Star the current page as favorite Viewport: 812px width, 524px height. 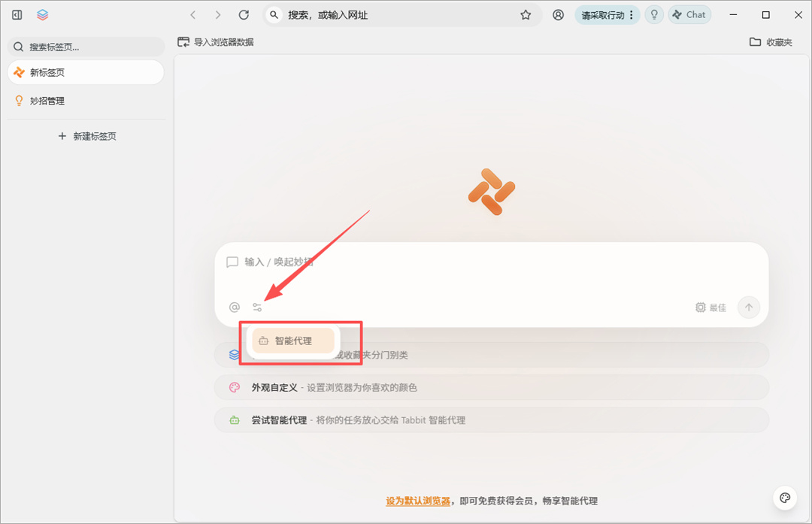pos(526,14)
